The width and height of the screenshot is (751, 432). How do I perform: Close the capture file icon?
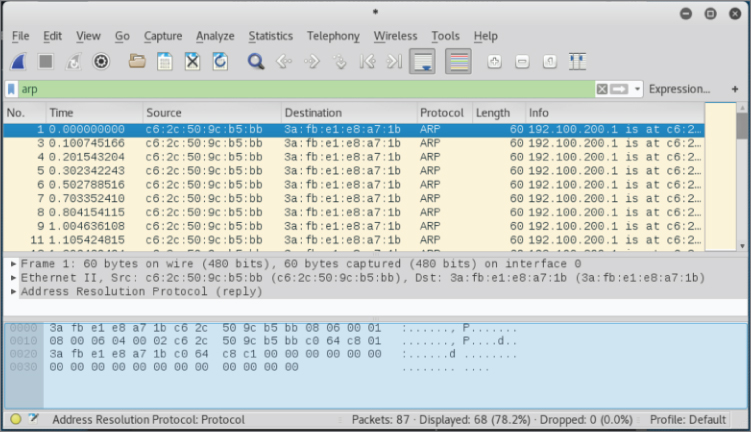coord(192,61)
